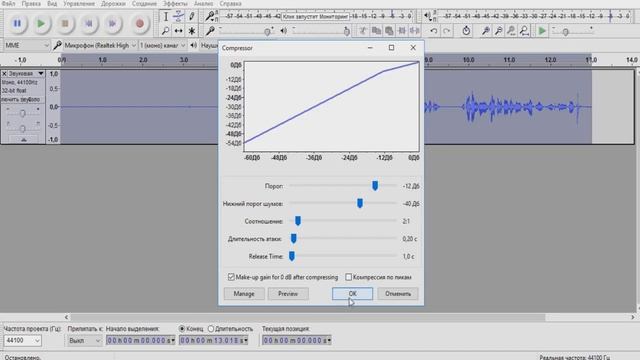640x360 pixels.
Task: Select the Draw (pencil) tool
Action: 191,17
